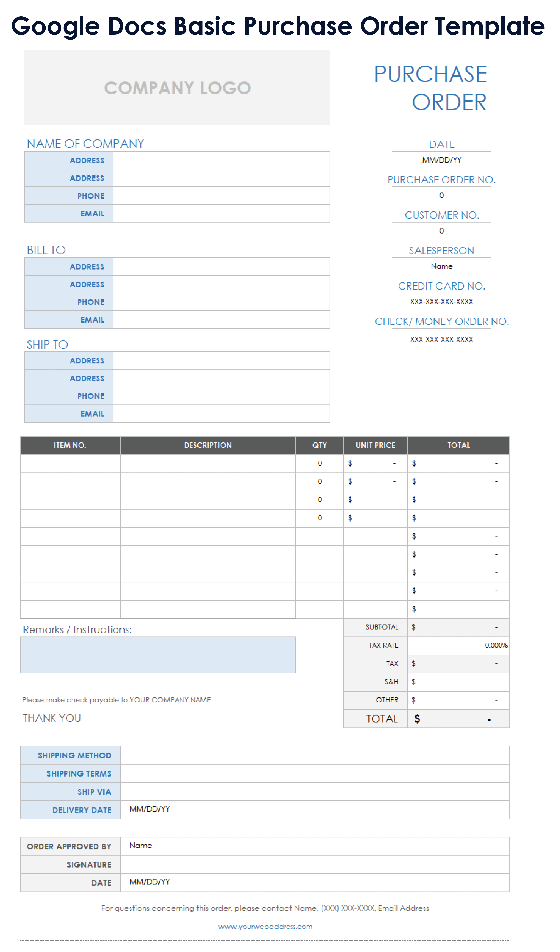Click the PURCHASE ORDER title
560x952 pixels.
(430, 88)
